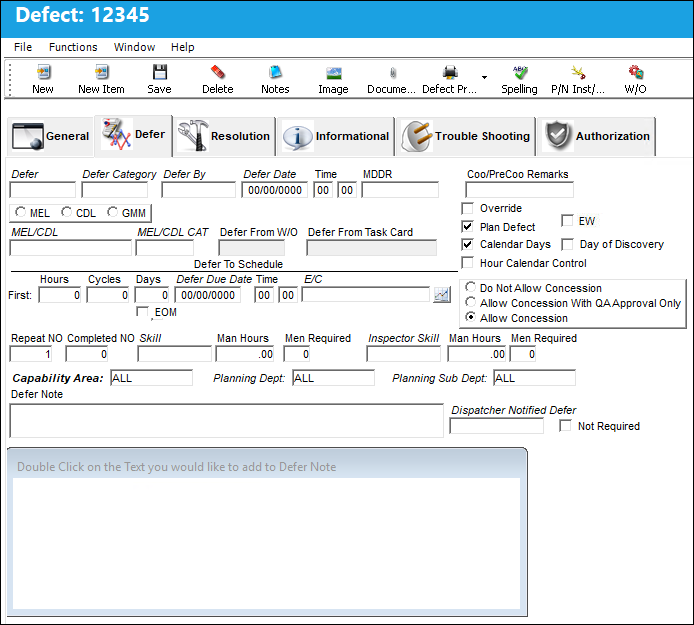Viewport: 694px width, 625px height.
Task: Click the First Hours field
Action: [60, 295]
